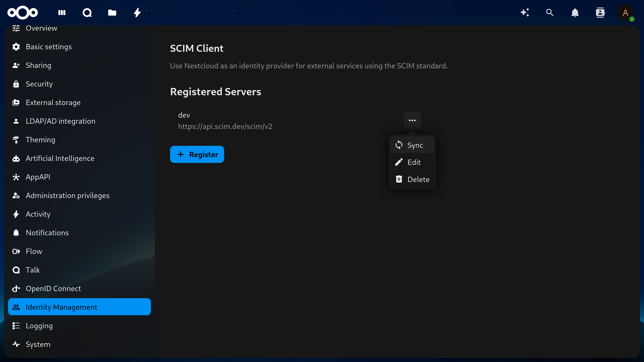Open the Talk app in top bar
Screen dimensions: 644x362
click(87, 13)
